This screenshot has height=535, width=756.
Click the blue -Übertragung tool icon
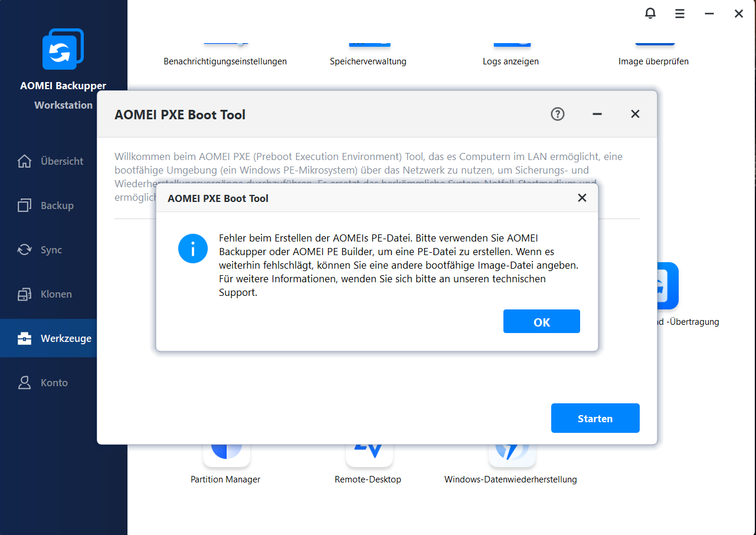click(668, 286)
